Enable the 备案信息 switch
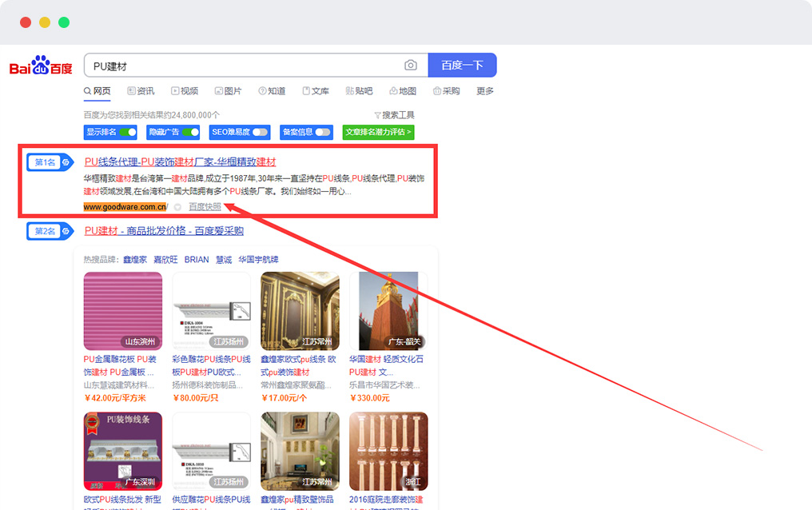Image resolution: width=812 pixels, height=510 pixels. pyautogui.click(x=323, y=132)
